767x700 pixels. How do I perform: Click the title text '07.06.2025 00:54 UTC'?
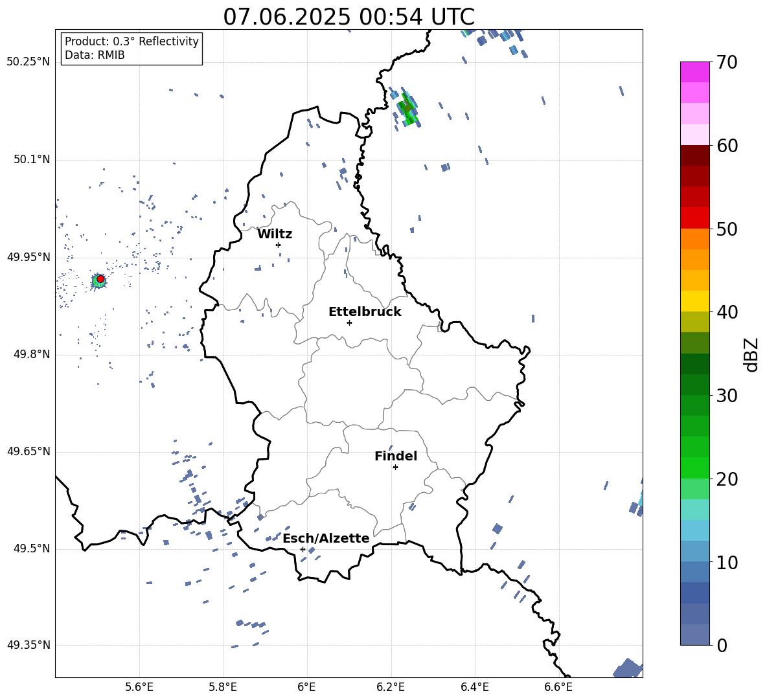(x=349, y=17)
